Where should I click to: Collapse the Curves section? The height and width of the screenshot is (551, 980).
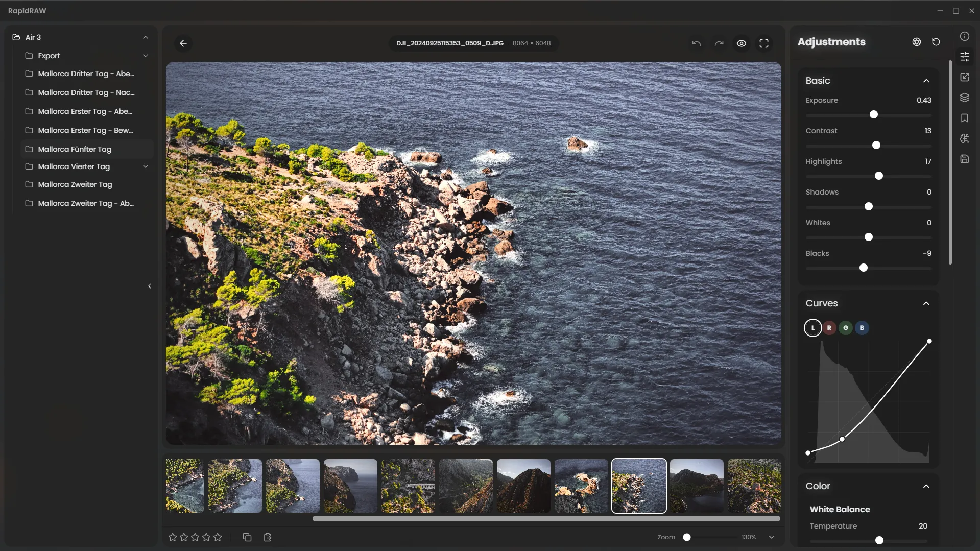[926, 303]
